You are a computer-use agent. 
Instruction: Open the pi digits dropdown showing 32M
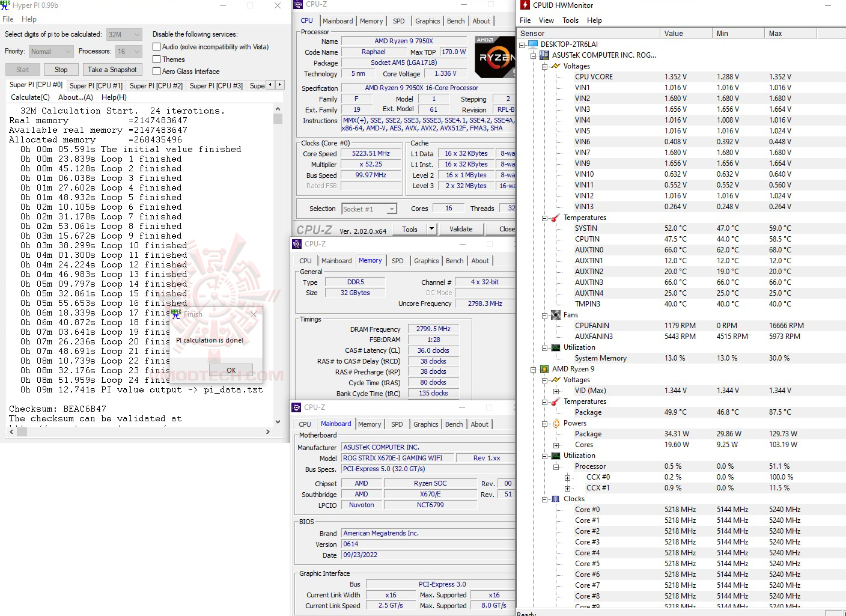click(x=124, y=35)
